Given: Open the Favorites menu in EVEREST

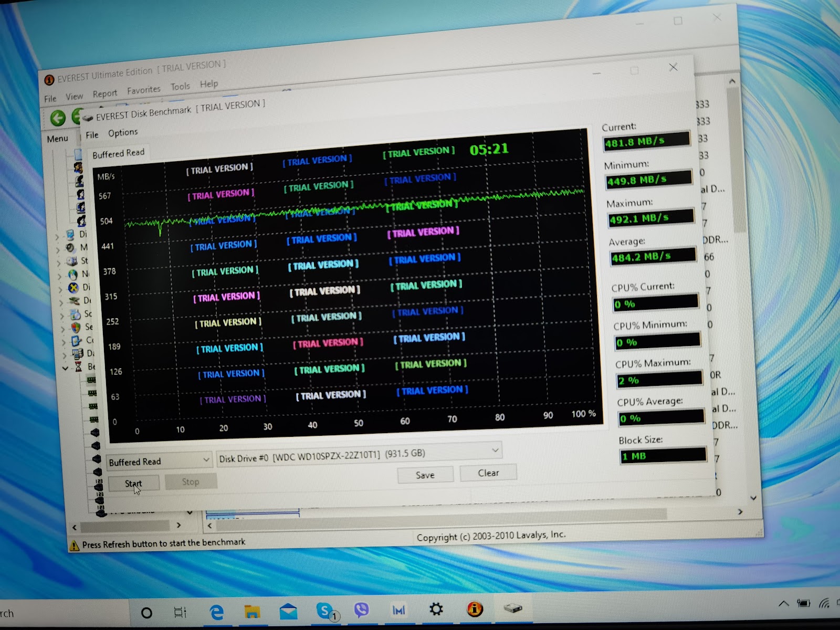Looking at the screenshot, I should [x=144, y=90].
